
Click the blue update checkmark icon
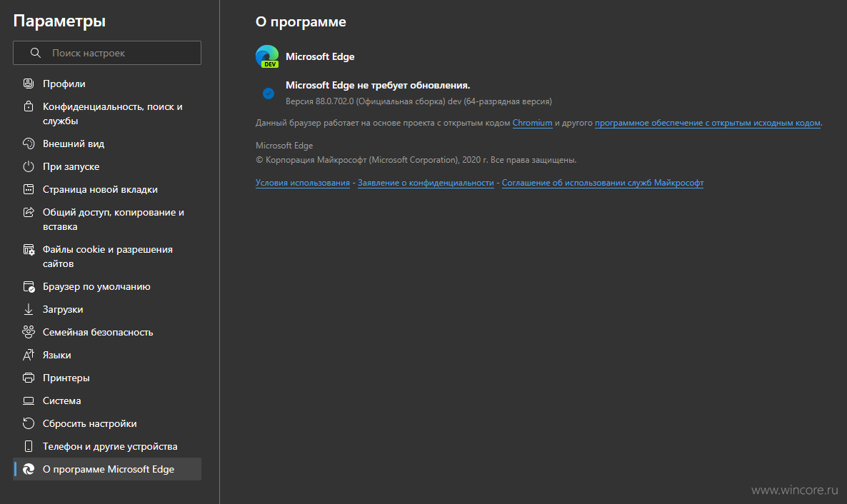(x=269, y=94)
